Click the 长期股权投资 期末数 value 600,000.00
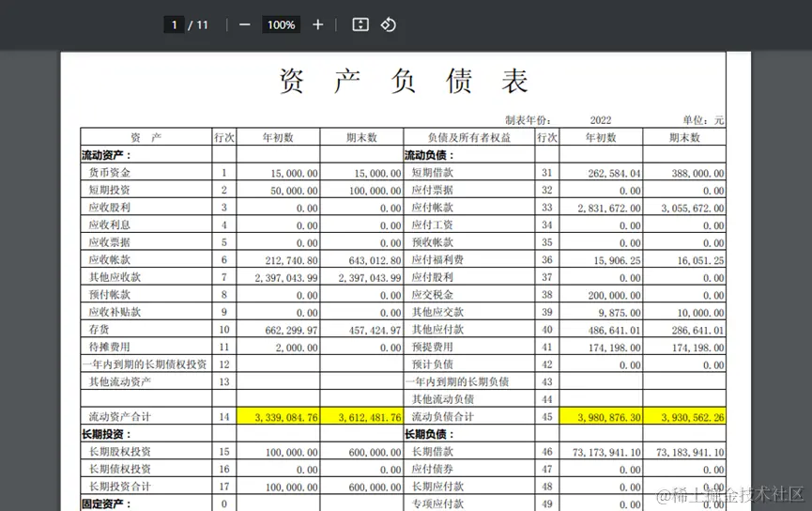Image resolution: width=812 pixels, height=511 pixels. [x=375, y=453]
